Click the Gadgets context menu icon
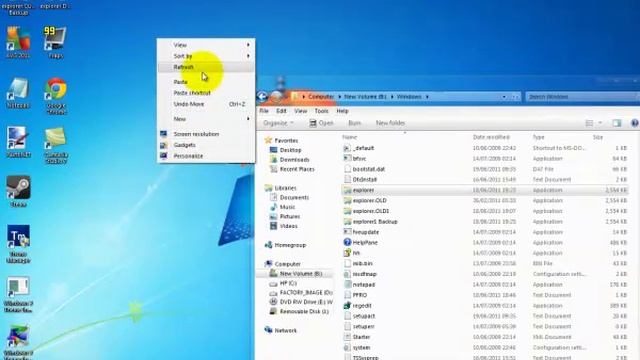Viewport: 640px width, 360px height. pos(164,145)
